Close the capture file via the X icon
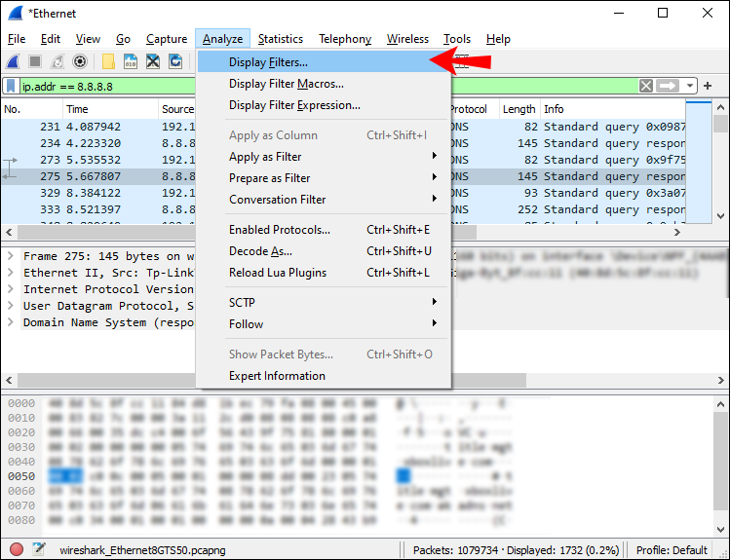This screenshot has height=560, width=730. point(153,61)
